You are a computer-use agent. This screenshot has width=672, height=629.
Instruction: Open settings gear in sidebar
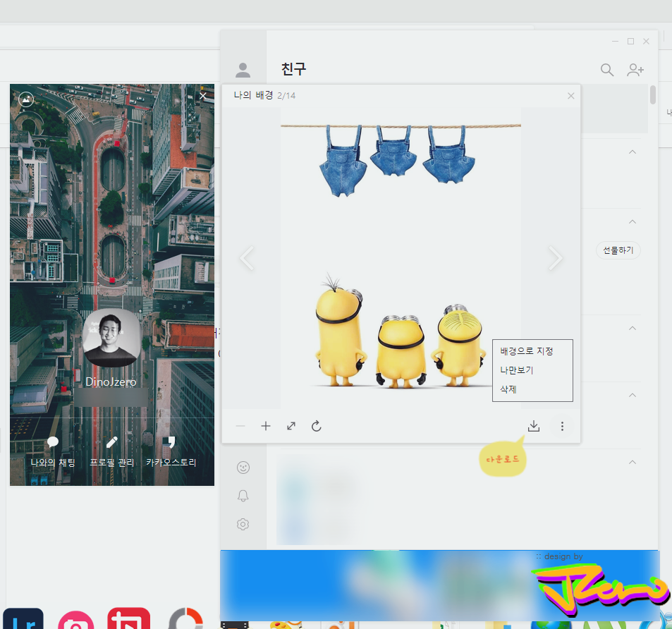point(243,524)
